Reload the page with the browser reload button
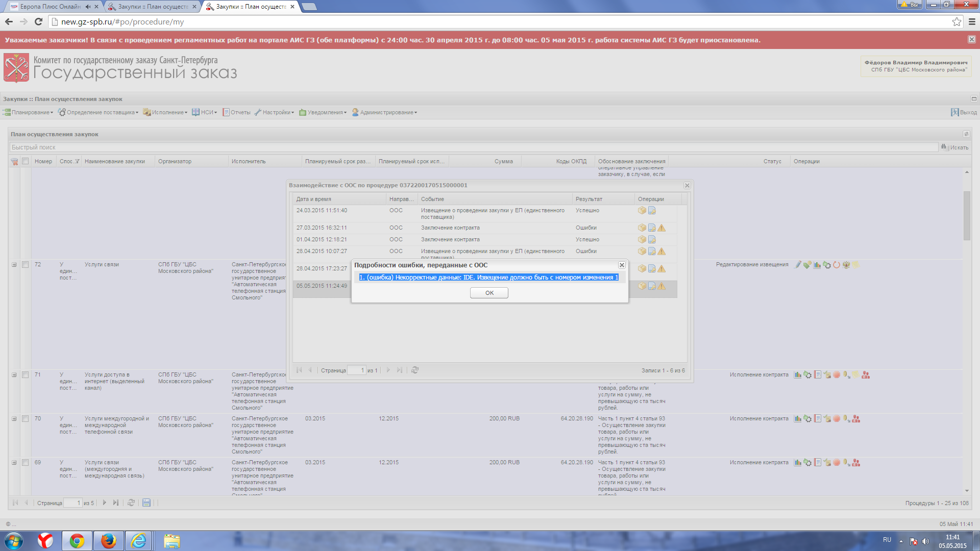Viewport: 980px width, 551px height. 38,21
